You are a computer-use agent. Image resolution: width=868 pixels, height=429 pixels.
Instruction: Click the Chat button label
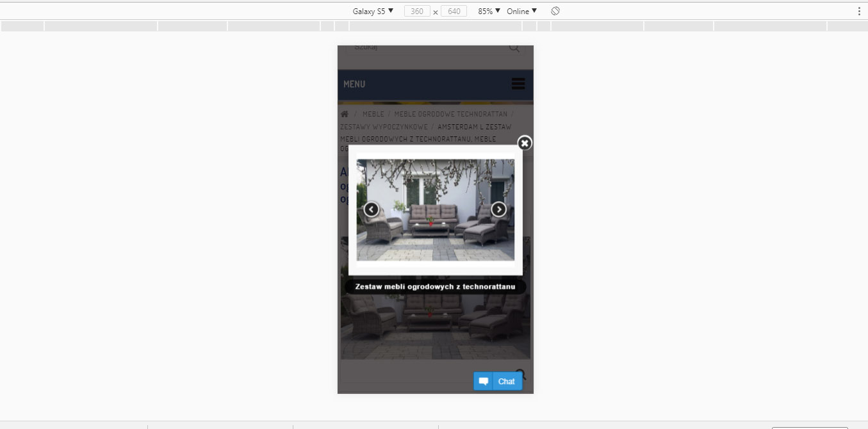[507, 381]
